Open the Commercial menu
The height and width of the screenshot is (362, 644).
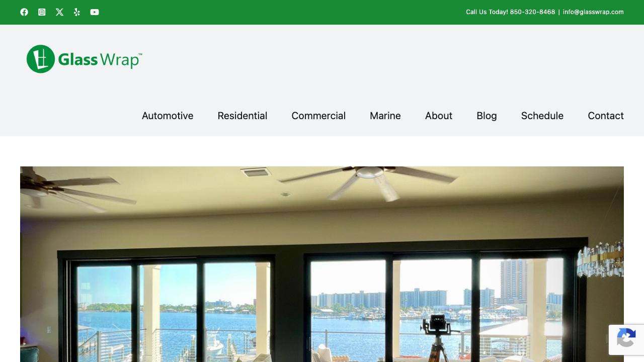pyautogui.click(x=318, y=116)
